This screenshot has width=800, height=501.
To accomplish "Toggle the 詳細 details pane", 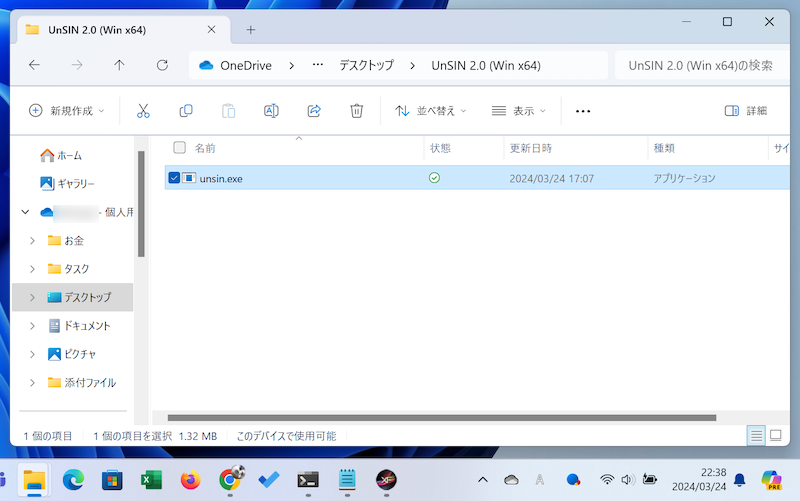I will pos(745,110).
